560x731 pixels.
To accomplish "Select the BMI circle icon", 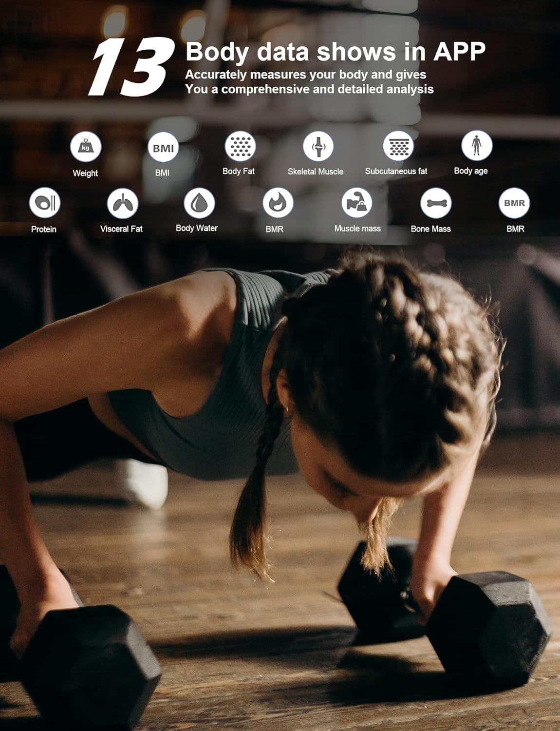I will (x=163, y=147).
